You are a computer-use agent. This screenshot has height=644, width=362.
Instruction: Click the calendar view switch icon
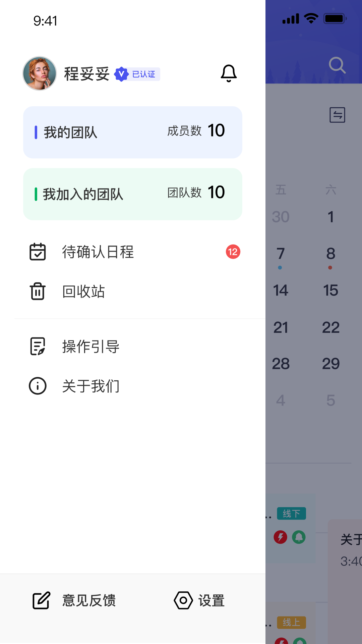(338, 115)
